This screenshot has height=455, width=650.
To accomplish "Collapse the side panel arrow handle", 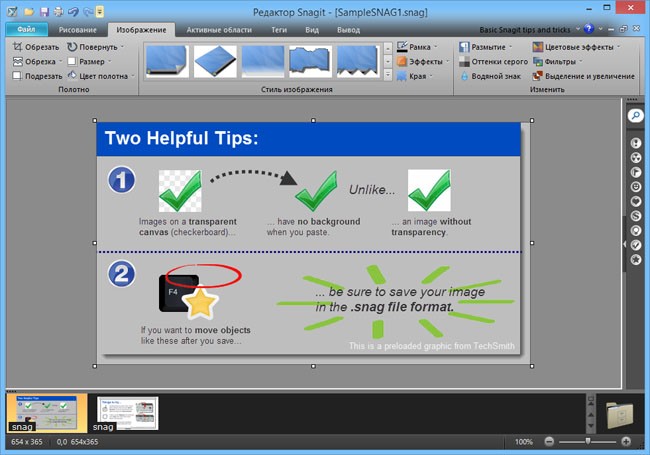I will coord(625,244).
